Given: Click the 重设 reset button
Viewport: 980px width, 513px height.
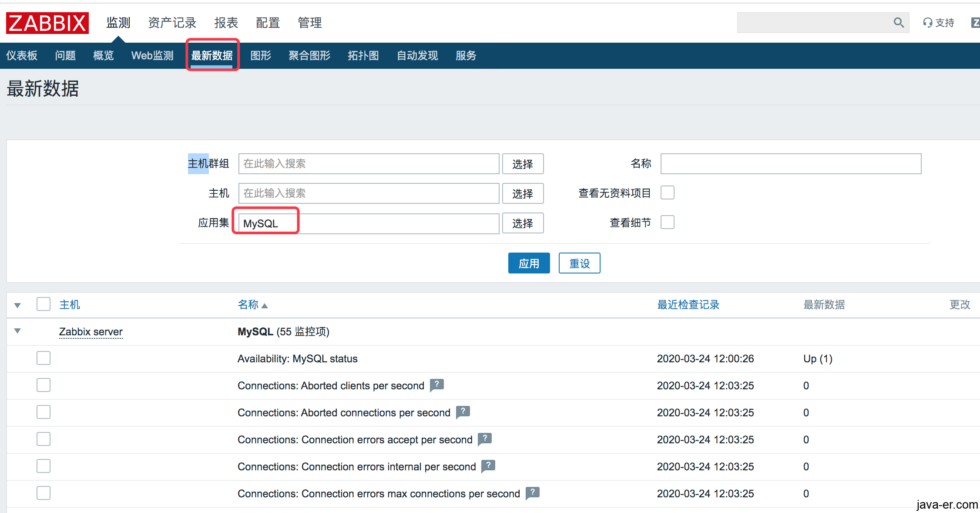Looking at the screenshot, I should (579, 263).
